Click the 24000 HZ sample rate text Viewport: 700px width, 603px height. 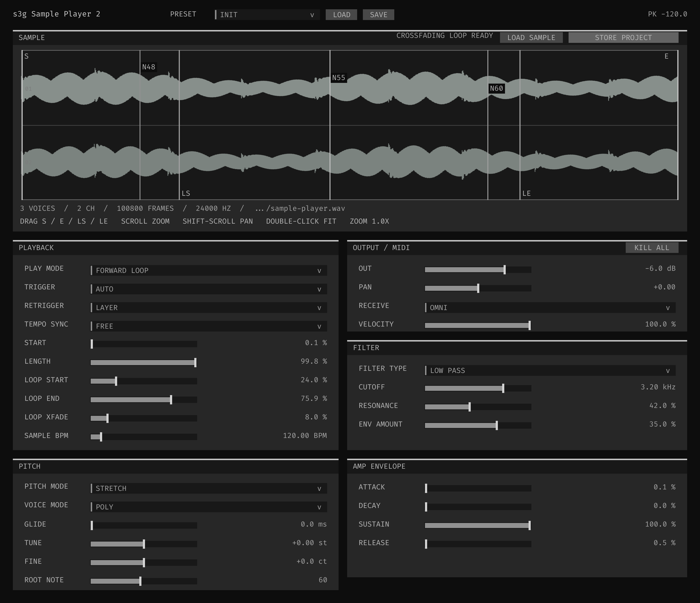coord(213,209)
